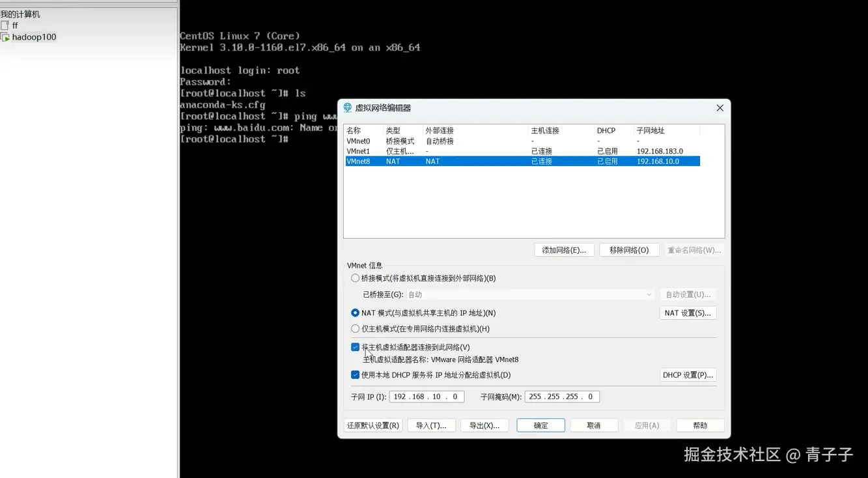Select the VMnet8 row
This screenshot has height=478, width=868.
(x=522, y=162)
